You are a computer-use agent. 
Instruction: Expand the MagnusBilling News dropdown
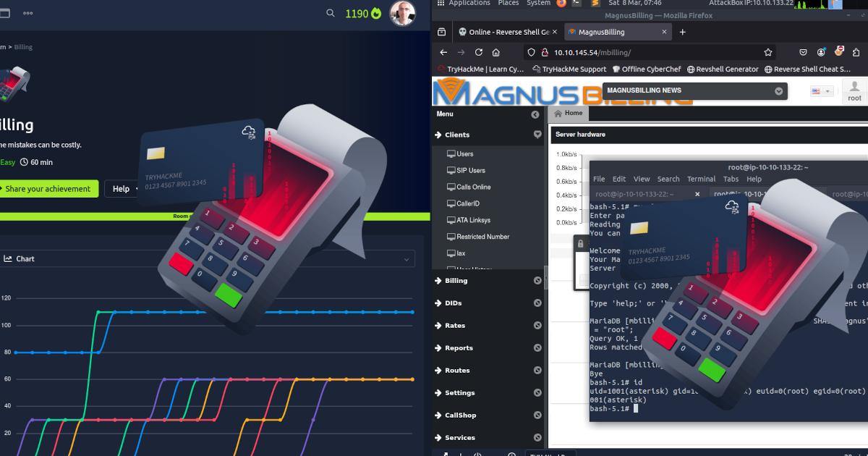point(778,91)
